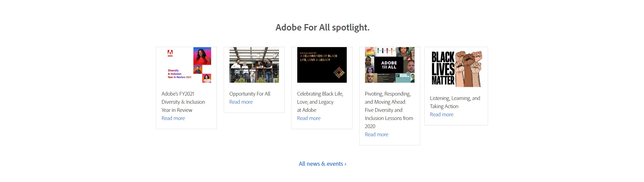
Task: Select the "Adobe's FY2021 Diversity & Inclusion" title text
Action: pyautogui.click(x=183, y=102)
